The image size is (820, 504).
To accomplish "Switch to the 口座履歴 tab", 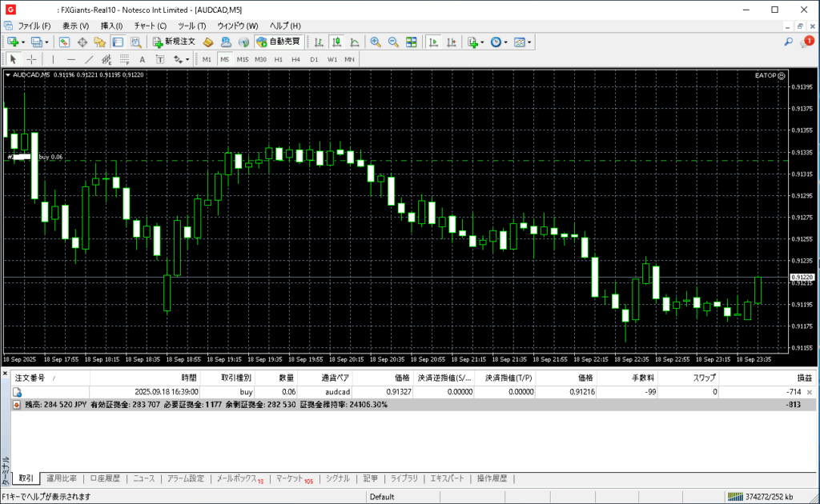I will pyautogui.click(x=104, y=478).
